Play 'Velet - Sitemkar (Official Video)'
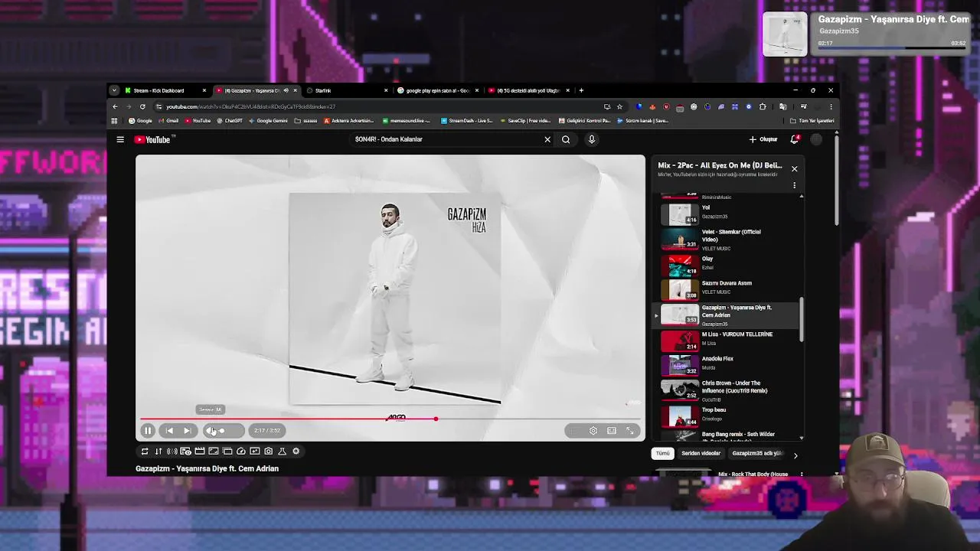Screen dimensions: 980x551 [727, 239]
